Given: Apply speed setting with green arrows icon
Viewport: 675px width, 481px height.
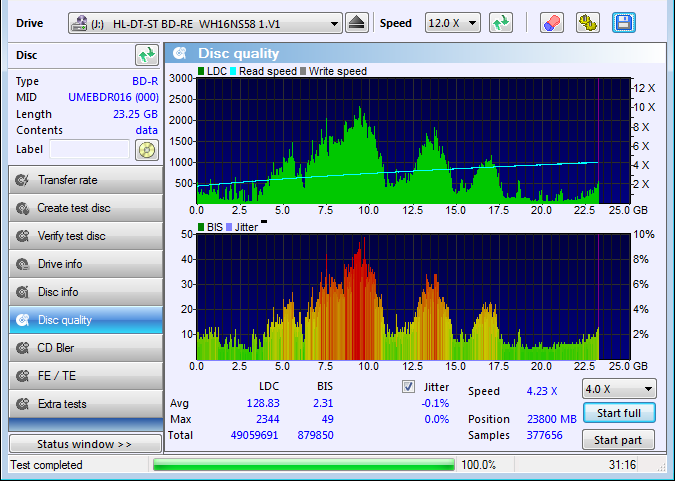Looking at the screenshot, I should pyautogui.click(x=501, y=23).
